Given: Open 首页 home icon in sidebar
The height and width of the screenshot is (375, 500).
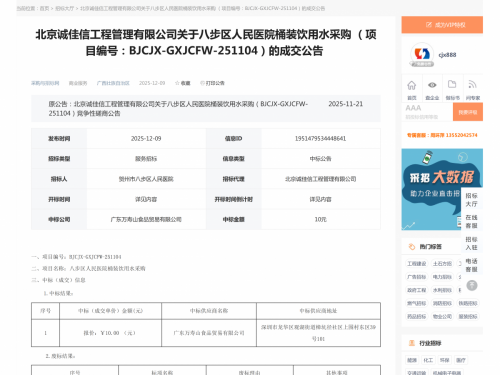Looking at the screenshot, I should click(x=412, y=89).
